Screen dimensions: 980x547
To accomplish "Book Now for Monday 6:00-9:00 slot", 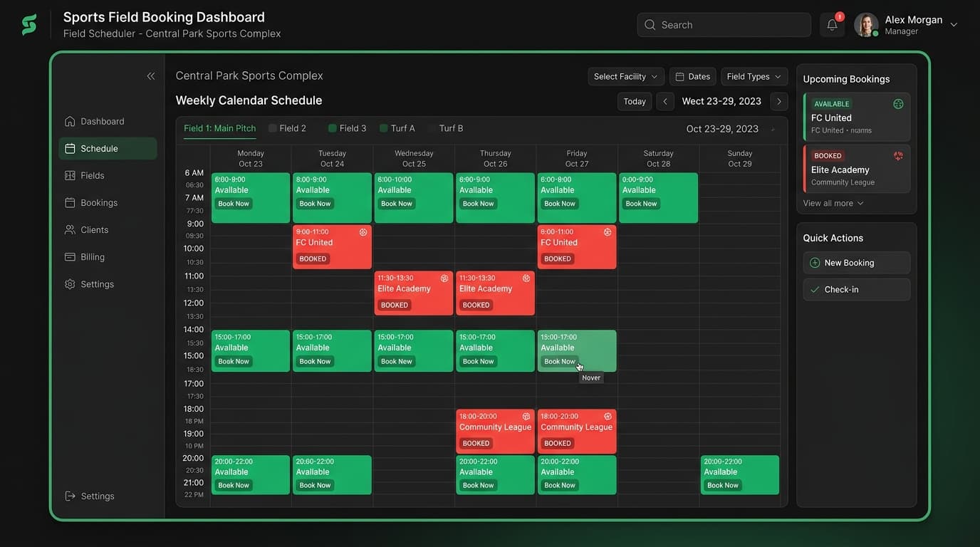I will tap(234, 204).
